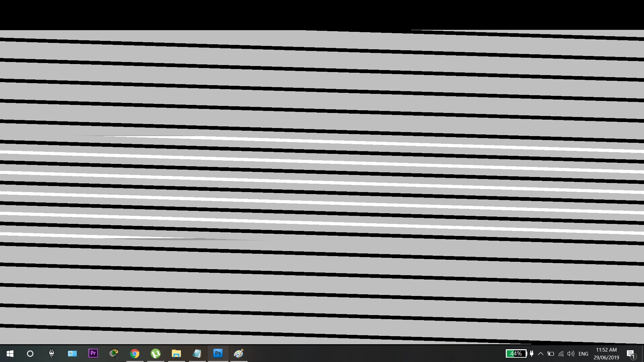Viewport: 644px width, 362px height.
Task: Open File Explorer from taskbar
Action: click(176, 354)
